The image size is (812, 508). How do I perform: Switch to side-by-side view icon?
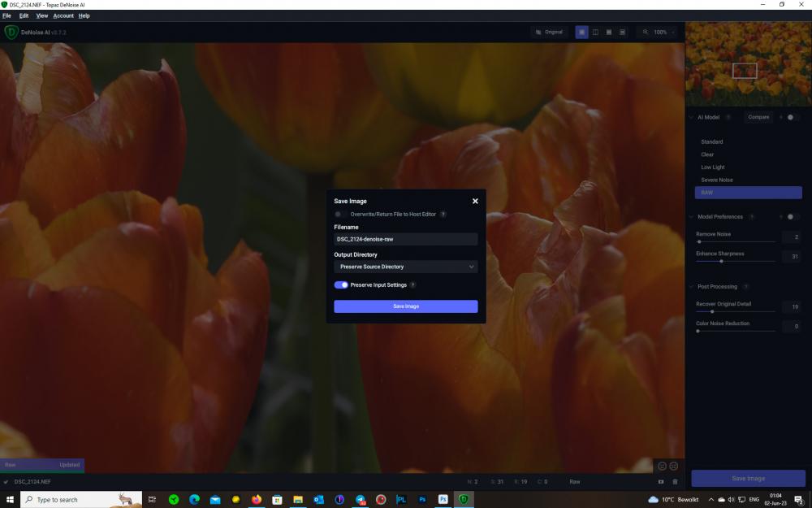point(609,33)
